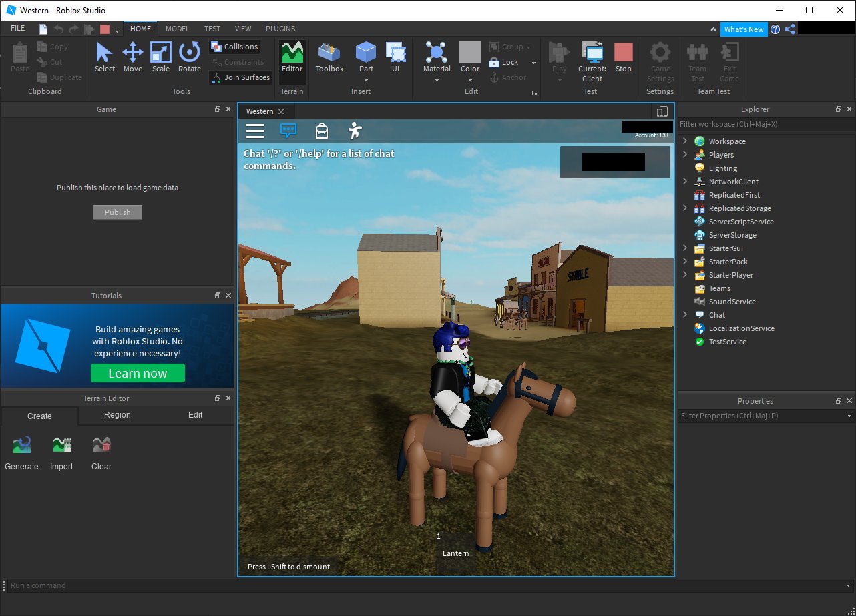Toggle Join Surfaces option
The height and width of the screenshot is (616, 856).
(x=241, y=77)
